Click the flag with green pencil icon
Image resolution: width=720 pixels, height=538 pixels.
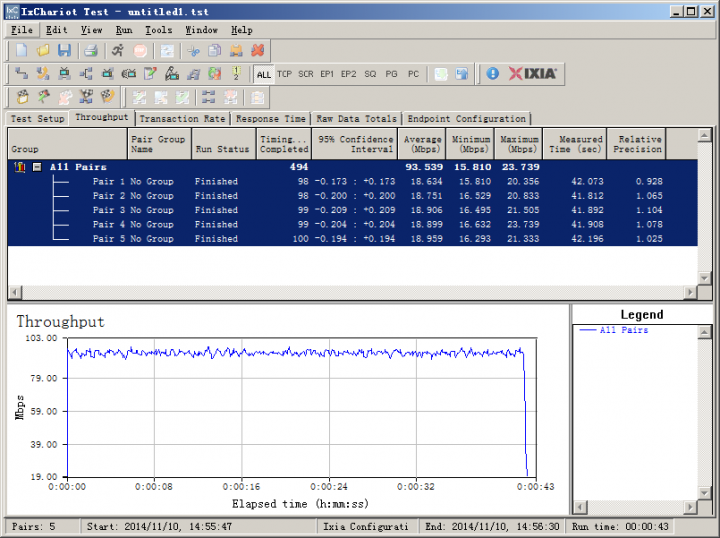(44, 97)
